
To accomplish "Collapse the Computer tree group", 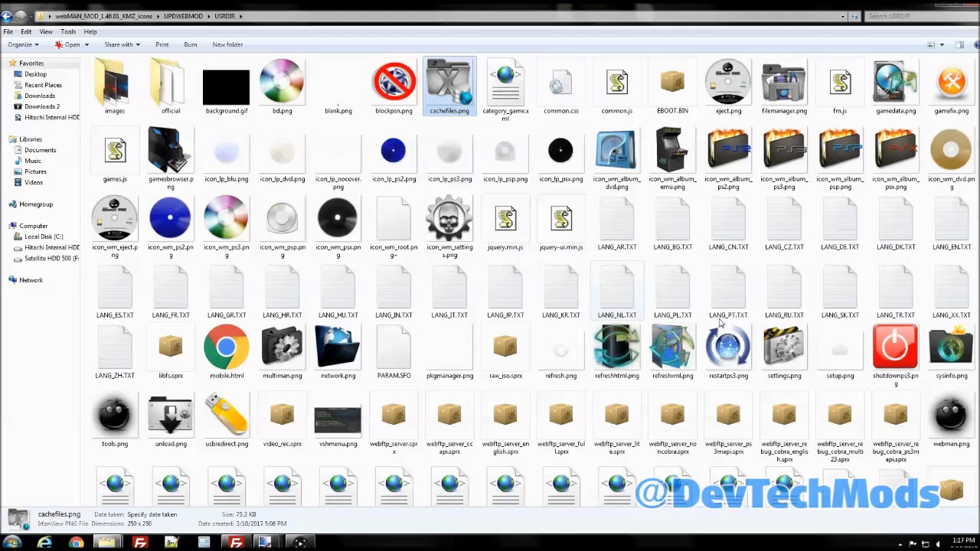I will coord(5,226).
